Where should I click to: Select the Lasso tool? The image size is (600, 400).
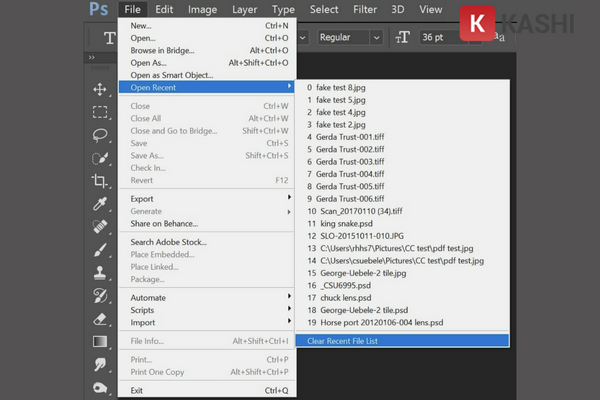[x=100, y=134]
